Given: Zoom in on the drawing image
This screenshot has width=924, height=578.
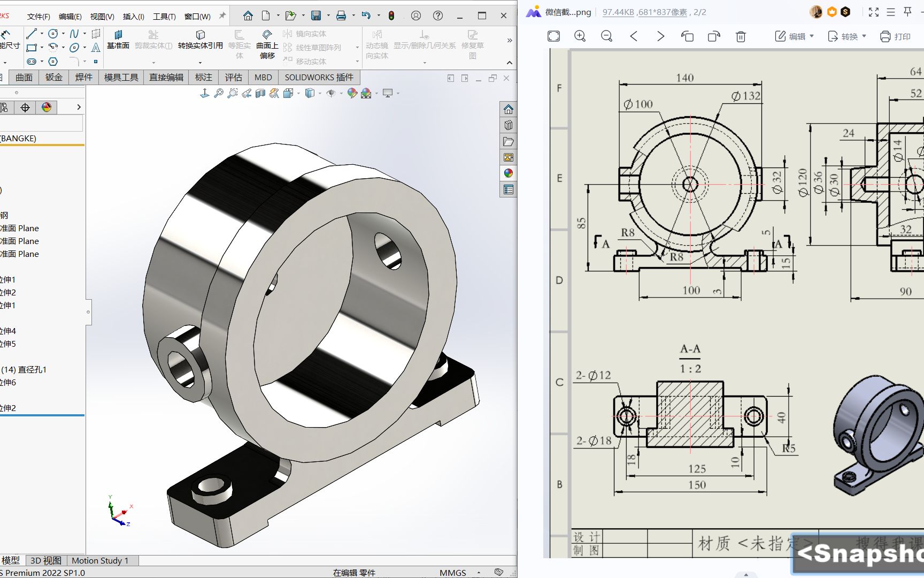Looking at the screenshot, I should (580, 36).
